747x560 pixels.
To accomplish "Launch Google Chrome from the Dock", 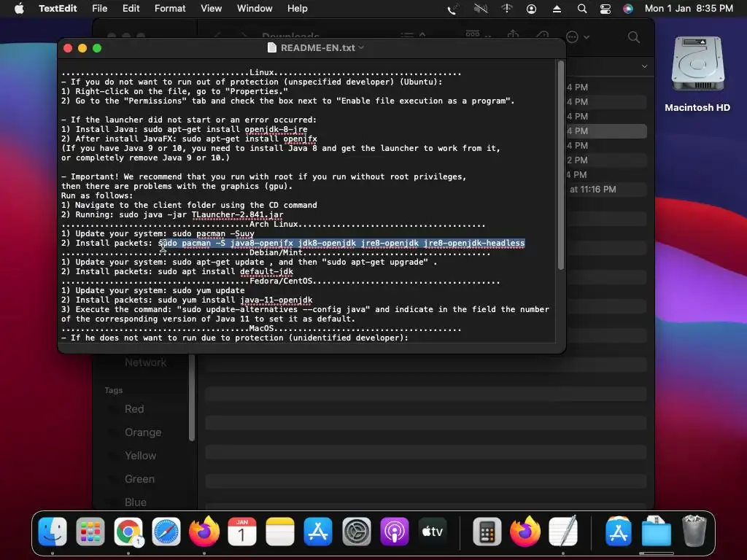I will click(128, 532).
